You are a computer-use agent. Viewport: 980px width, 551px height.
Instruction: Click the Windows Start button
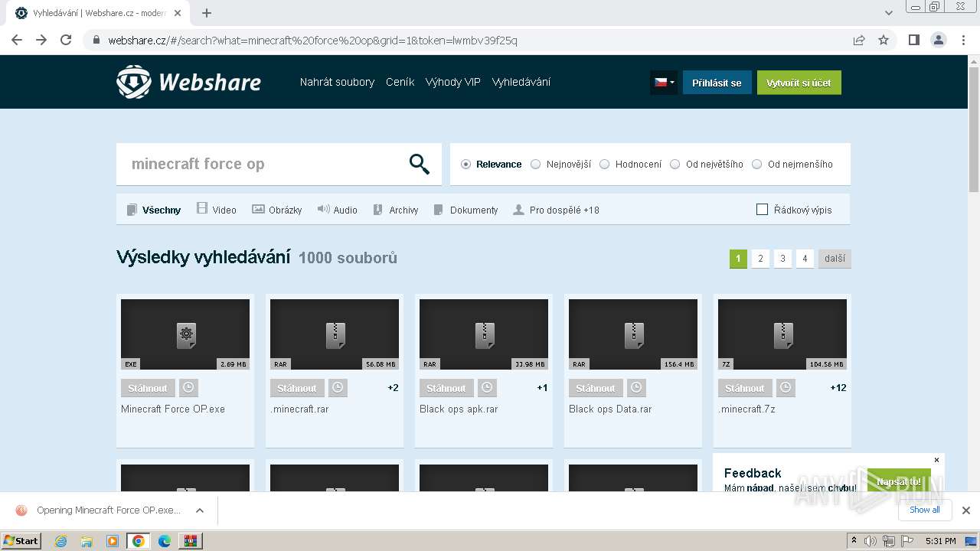pyautogui.click(x=21, y=541)
